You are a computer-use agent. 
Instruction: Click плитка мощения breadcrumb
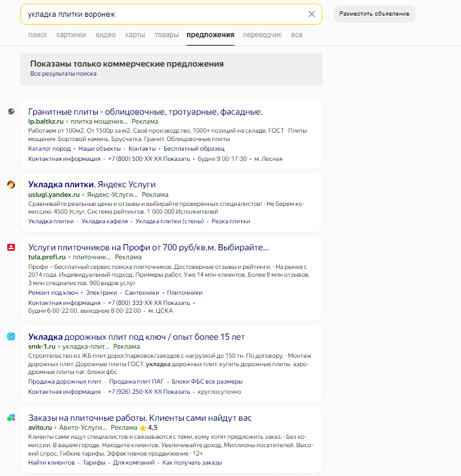point(99,121)
